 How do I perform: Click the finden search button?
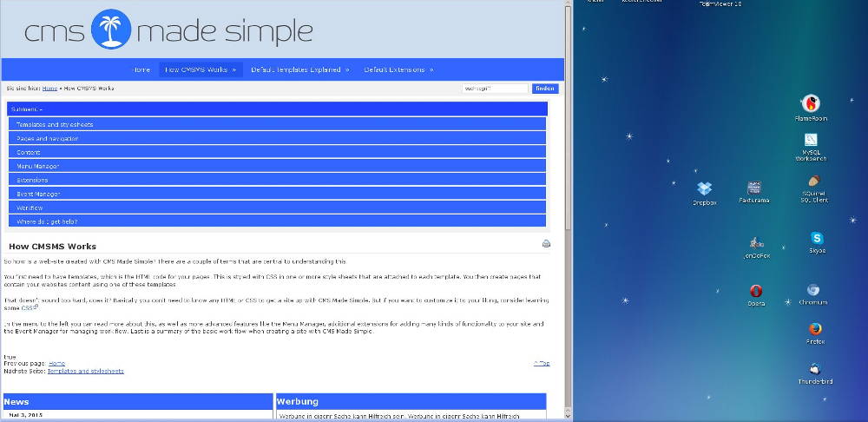click(x=545, y=89)
